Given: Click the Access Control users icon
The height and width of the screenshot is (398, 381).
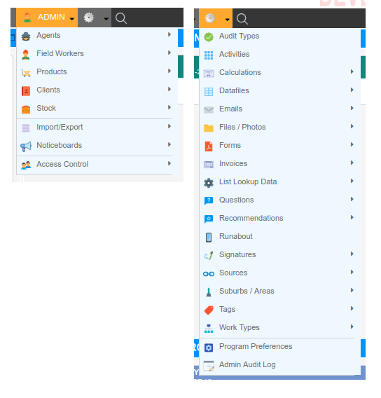Looking at the screenshot, I should click(26, 165).
